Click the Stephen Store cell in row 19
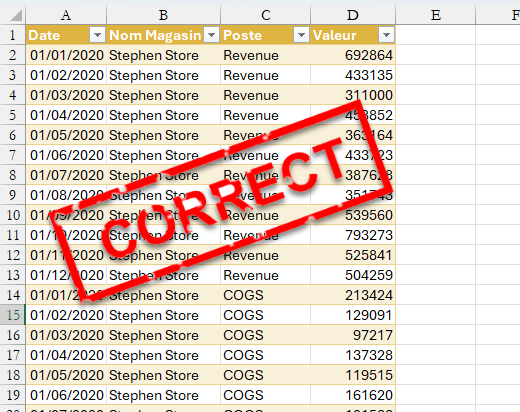 coord(163,395)
